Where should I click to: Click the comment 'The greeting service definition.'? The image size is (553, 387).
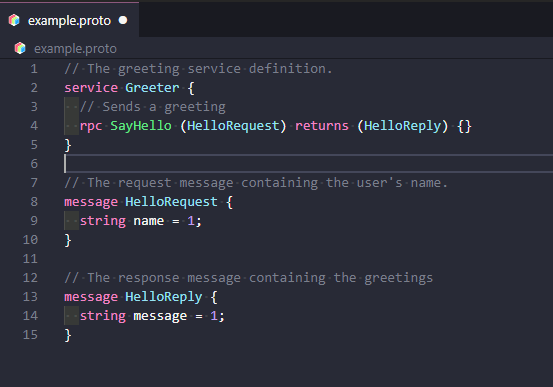point(210,69)
